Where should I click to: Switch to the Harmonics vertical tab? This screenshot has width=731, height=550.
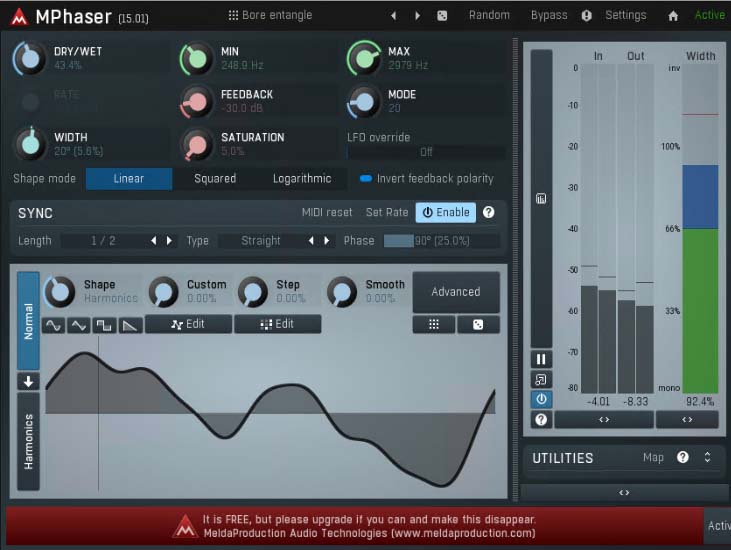(x=28, y=441)
